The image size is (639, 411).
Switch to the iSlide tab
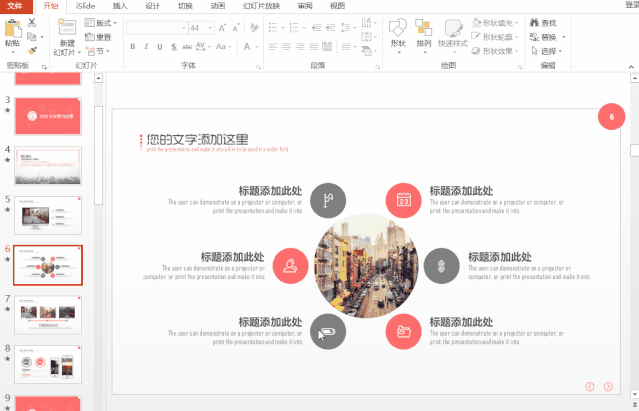85,6
